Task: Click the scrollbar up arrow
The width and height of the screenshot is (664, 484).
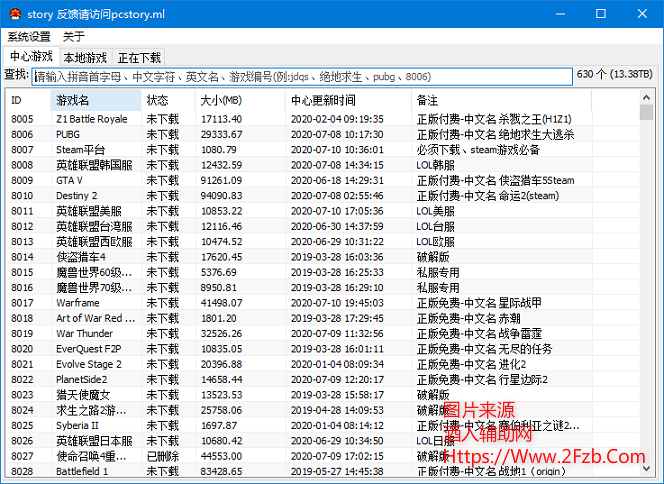Action: (646, 97)
